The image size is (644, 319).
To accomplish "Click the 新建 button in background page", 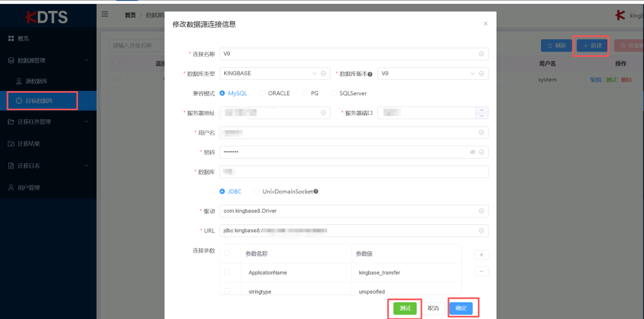I will (592, 46).
